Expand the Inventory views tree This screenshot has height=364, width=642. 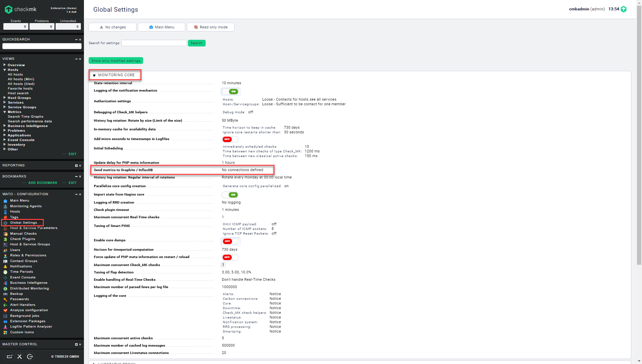tap(5, 144)
